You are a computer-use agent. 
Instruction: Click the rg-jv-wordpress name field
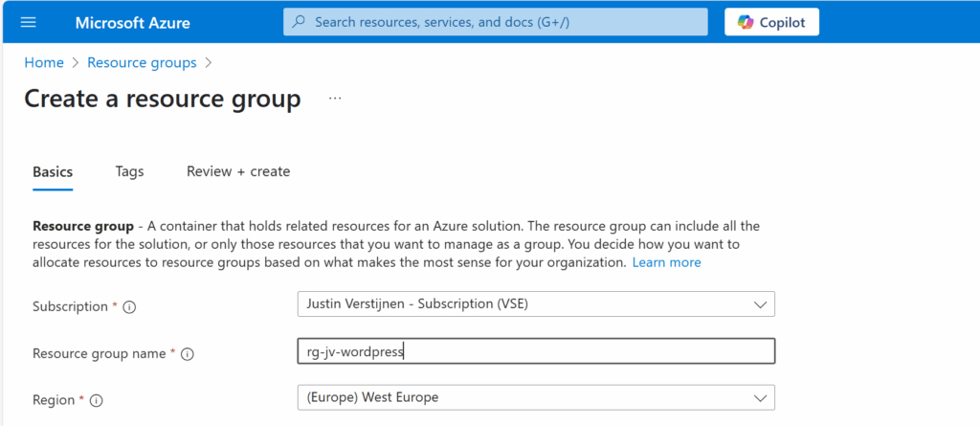pos(536,351)
